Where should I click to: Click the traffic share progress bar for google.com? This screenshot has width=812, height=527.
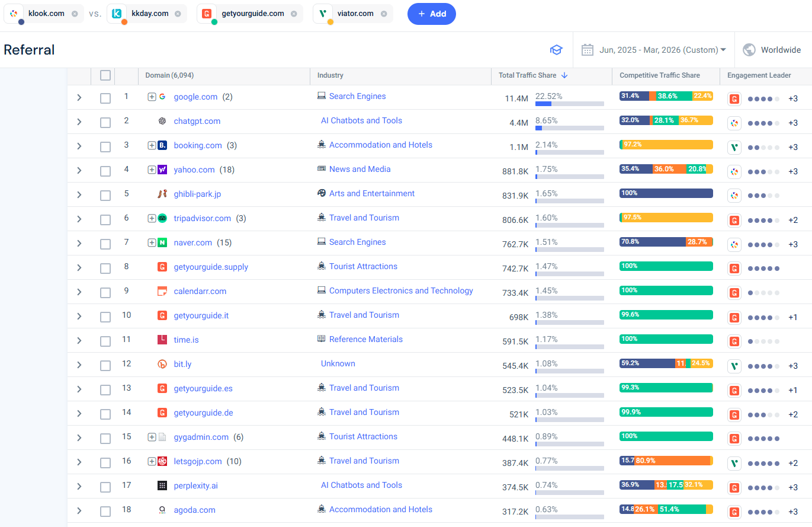tap(569, 104)
